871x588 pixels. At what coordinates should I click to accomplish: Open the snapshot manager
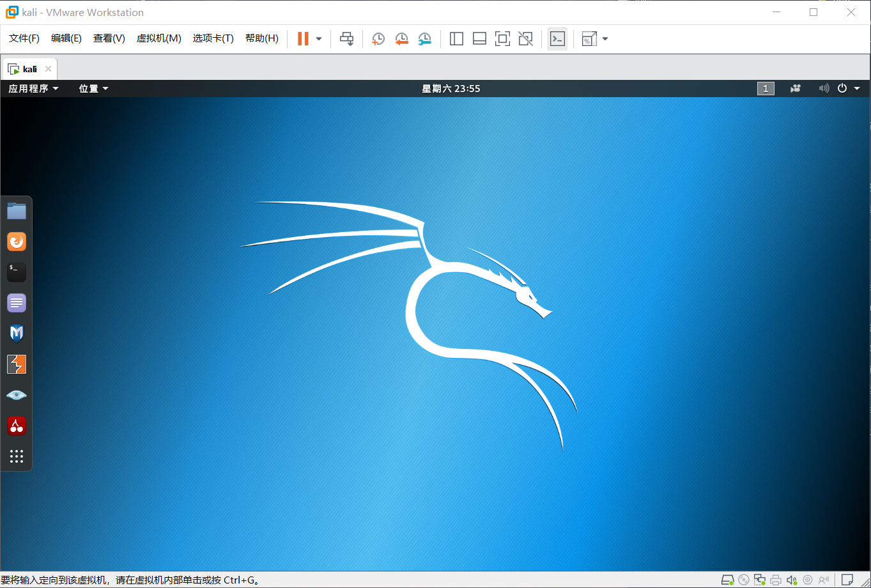click(x=424, y=39)
